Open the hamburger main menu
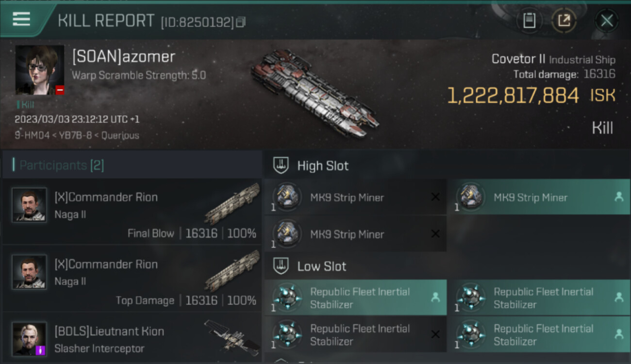 coord(21,19)
